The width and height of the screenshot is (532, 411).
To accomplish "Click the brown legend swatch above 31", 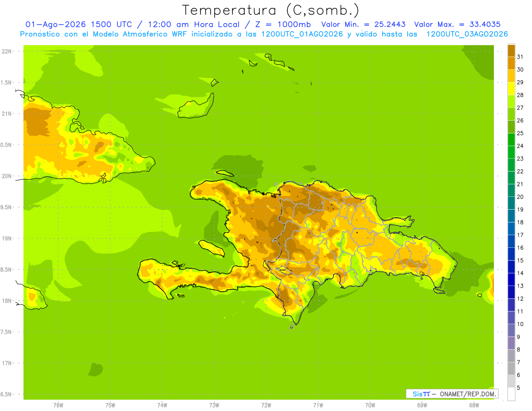I will [511, 51].
